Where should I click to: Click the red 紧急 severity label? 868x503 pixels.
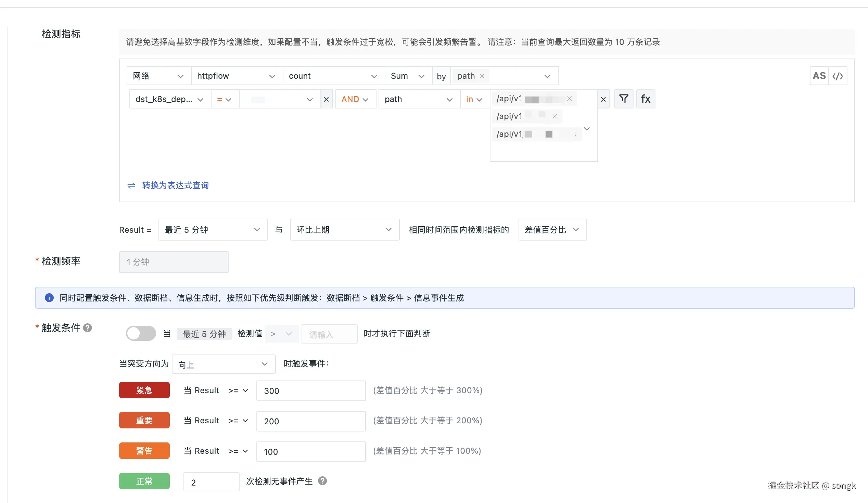click(144, 390)
